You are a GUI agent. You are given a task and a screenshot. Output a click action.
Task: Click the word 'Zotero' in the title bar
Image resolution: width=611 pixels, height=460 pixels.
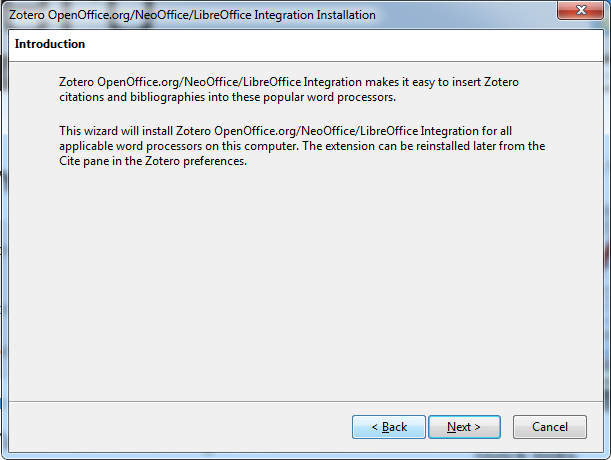point(26,15)
